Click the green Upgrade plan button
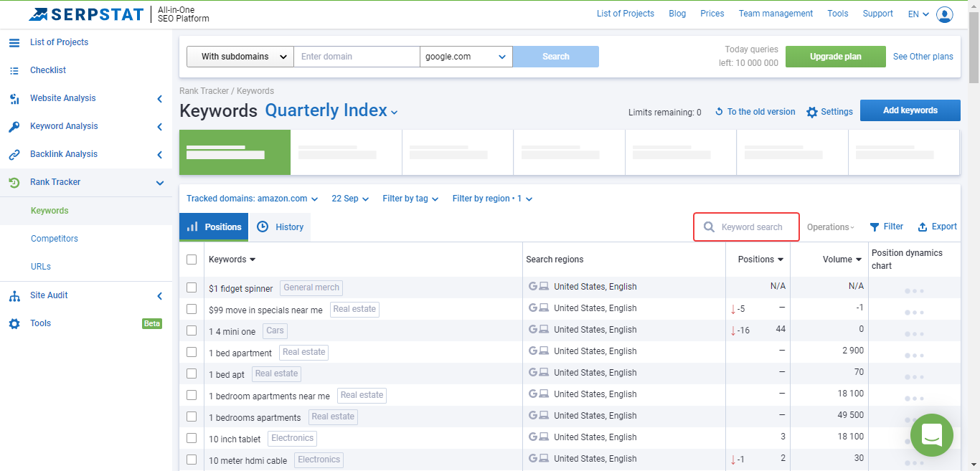 [836, 57]
